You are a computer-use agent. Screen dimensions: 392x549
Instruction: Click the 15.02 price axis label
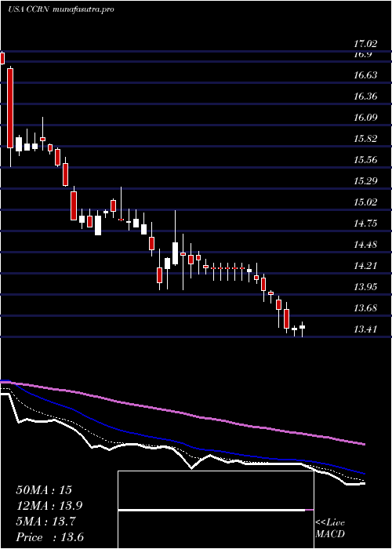coord(365,202)
